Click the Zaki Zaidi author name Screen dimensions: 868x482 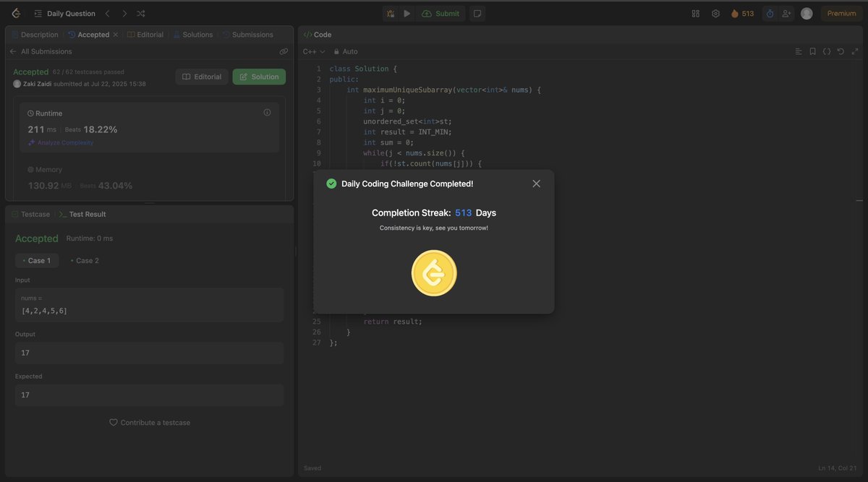(x=38, y=84)
